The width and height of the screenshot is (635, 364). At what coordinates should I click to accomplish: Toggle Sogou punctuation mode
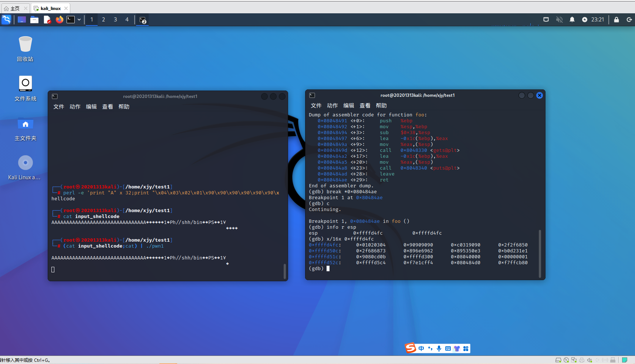430,348
